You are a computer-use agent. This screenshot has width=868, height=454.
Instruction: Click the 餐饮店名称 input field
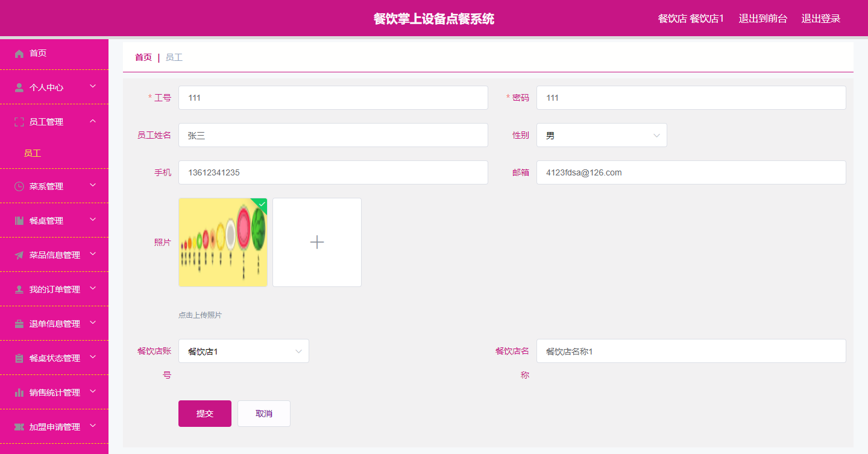pos(691,351)
